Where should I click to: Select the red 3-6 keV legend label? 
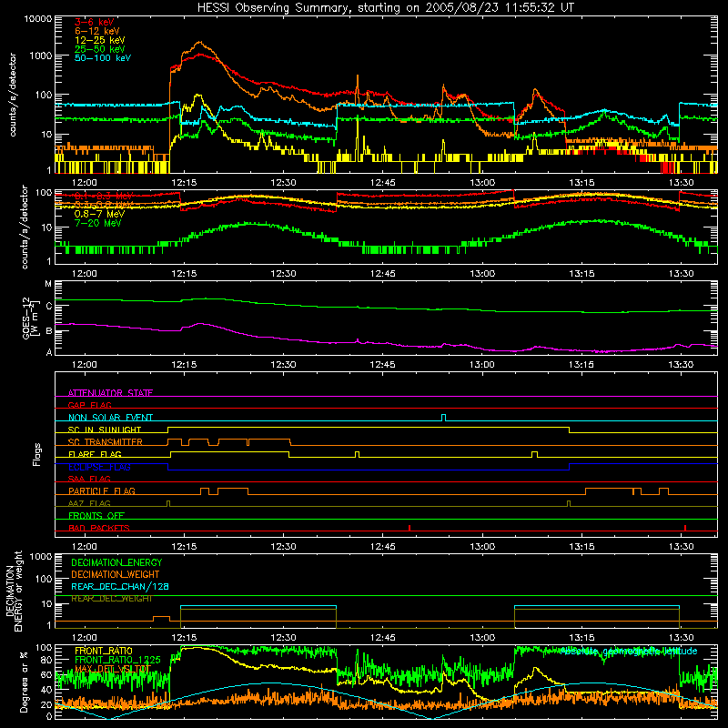coord(95,22)
